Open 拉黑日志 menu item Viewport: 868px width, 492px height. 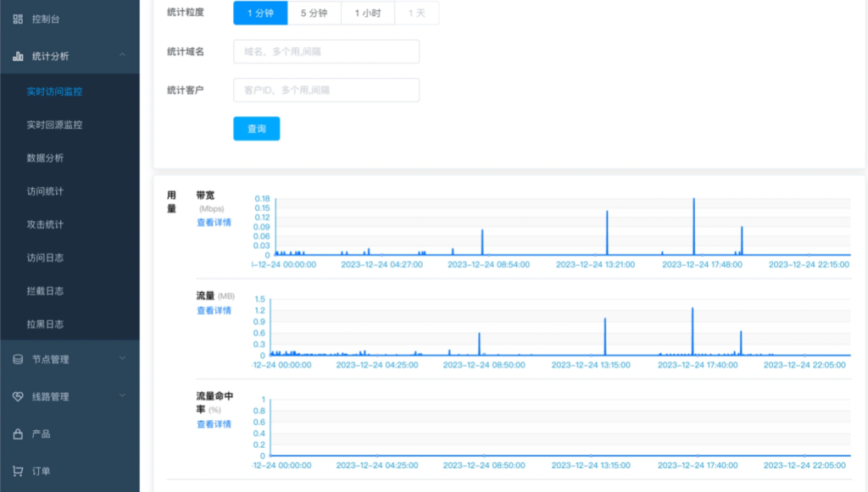70,323
